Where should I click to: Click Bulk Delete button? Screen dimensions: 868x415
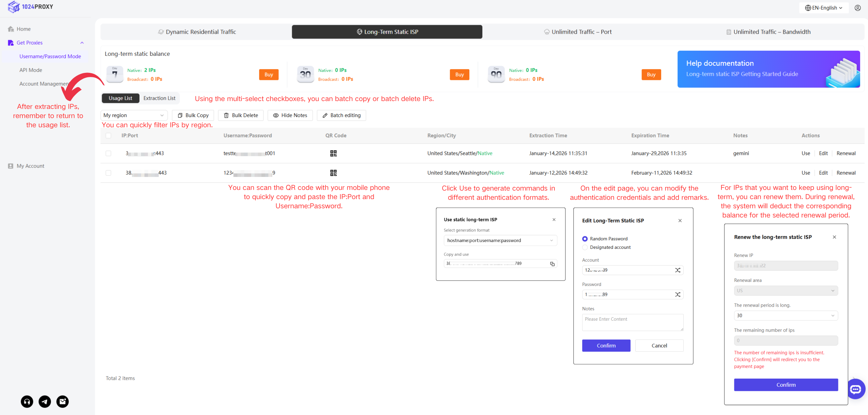(241, 115)
